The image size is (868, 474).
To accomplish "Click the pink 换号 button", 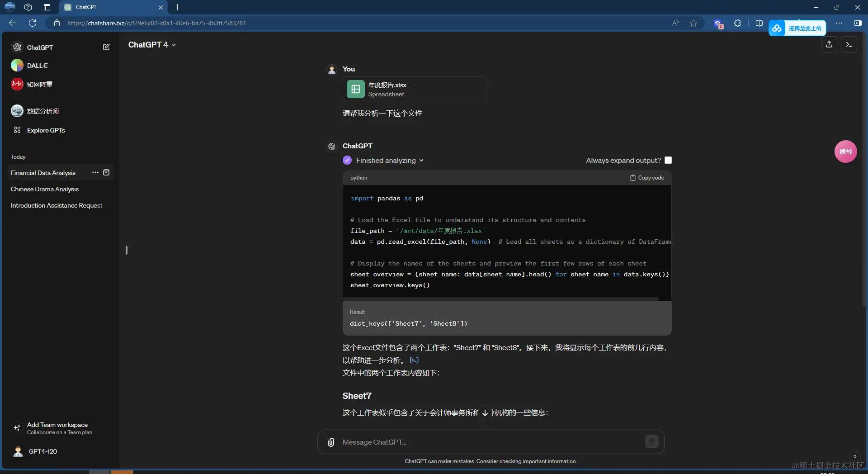I will click(x=845, y=152).
